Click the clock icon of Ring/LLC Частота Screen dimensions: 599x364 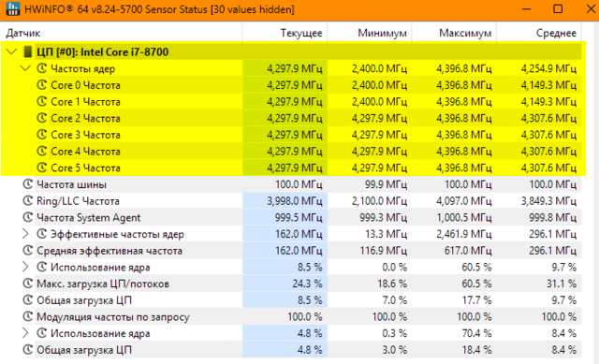tap(27, 200)
